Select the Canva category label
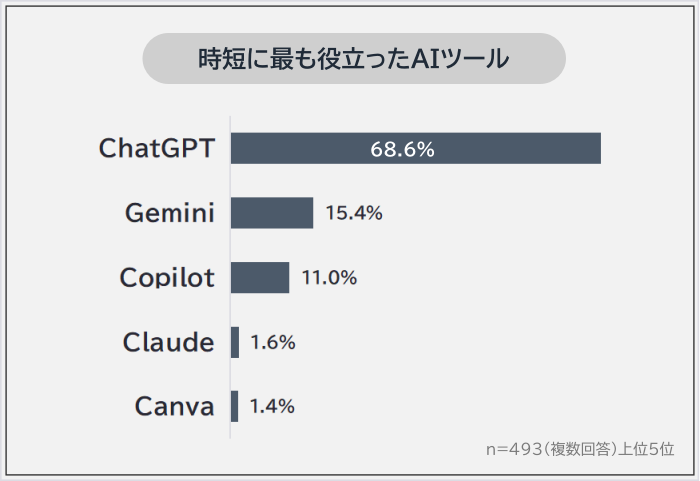The image size is (700, 481). pyautogui.click(x=174, y=407)
